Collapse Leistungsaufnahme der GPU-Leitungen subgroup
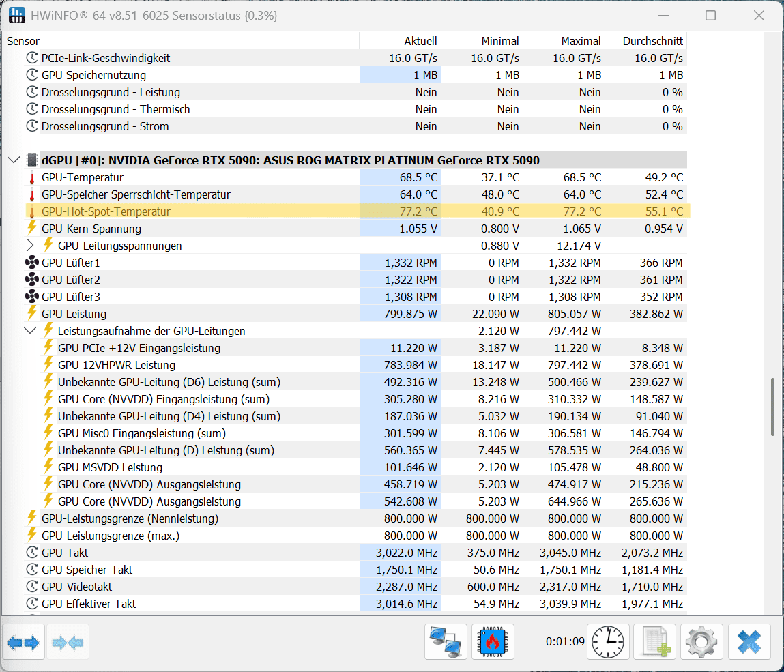 point(30,330)
